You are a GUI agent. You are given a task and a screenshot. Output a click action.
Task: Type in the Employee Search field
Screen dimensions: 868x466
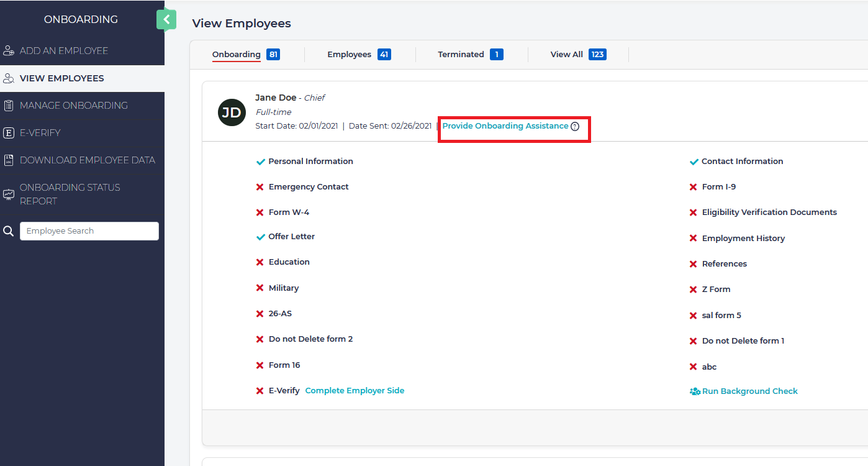tap(89, 231)
